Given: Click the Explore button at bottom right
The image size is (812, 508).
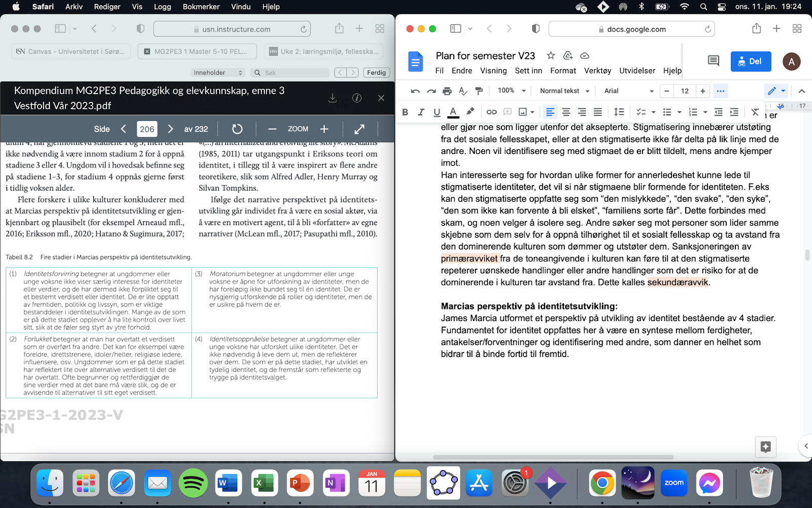Looking at the screenshot, I should click(x=766, y=447).
